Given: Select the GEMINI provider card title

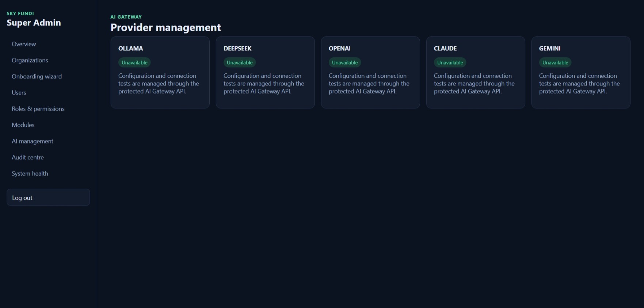Looking at the screenshot, I should point(550,49).
